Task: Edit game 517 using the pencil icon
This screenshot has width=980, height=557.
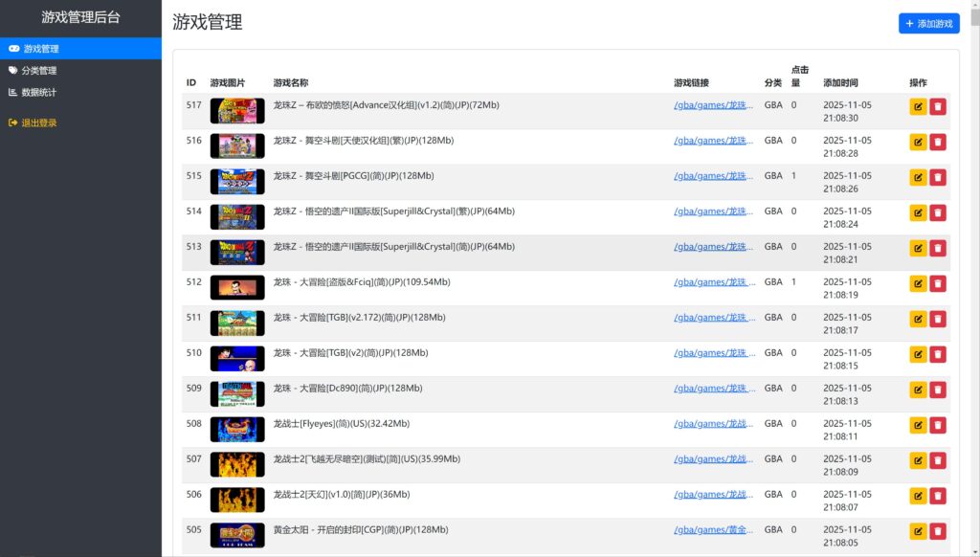Action: click(918, 106)
